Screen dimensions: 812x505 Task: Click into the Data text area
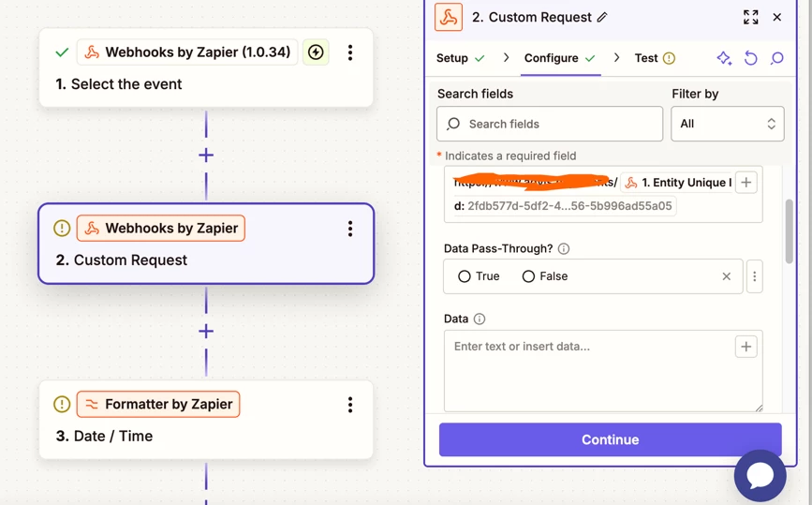[603, 371]
